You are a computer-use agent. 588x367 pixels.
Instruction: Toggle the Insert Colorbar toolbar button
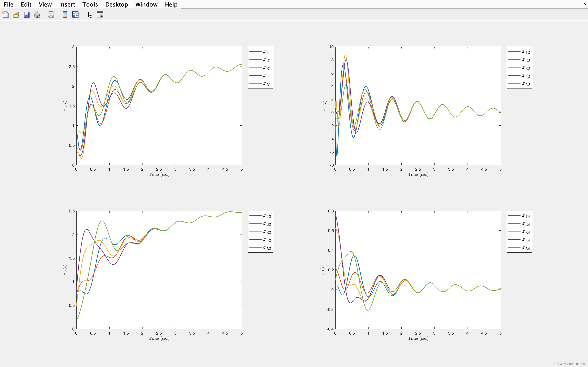point(65,15)
